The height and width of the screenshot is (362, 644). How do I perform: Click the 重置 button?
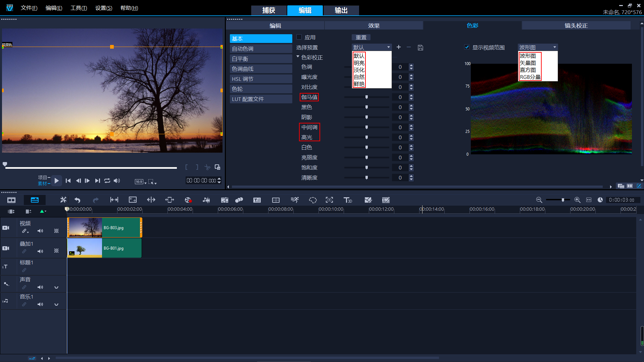(361, 37)
